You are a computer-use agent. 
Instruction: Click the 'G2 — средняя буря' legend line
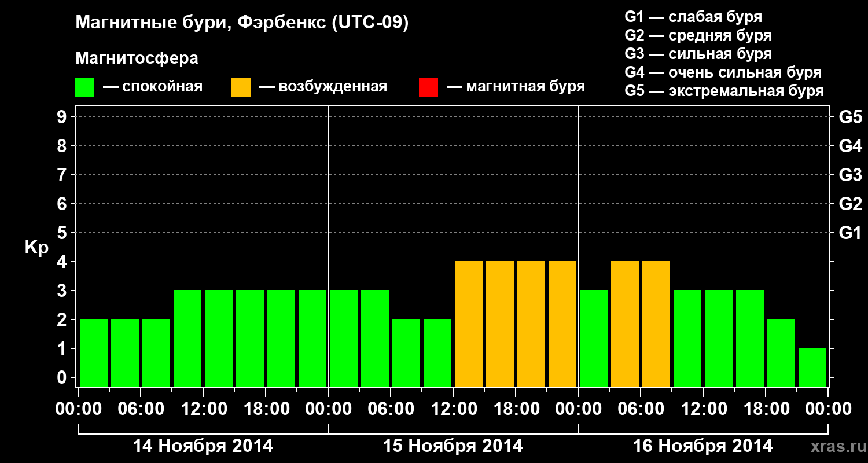tap(698, 35)
